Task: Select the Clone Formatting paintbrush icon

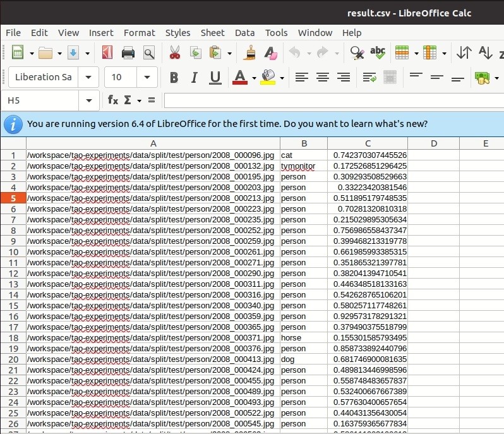Action: 249,52
